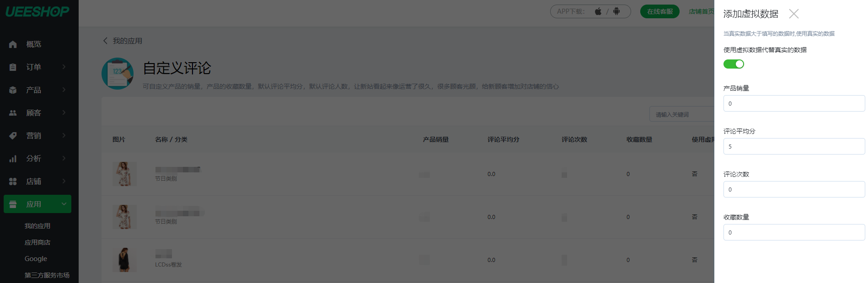Click the 评论平均分 input field
The image size is (868, 283).
coord(794,146)
